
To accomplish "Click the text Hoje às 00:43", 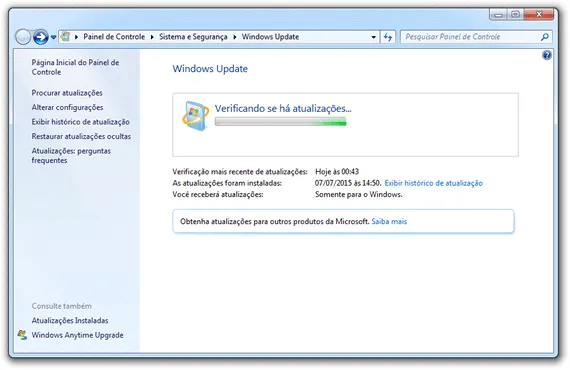I will coord(337,172).
